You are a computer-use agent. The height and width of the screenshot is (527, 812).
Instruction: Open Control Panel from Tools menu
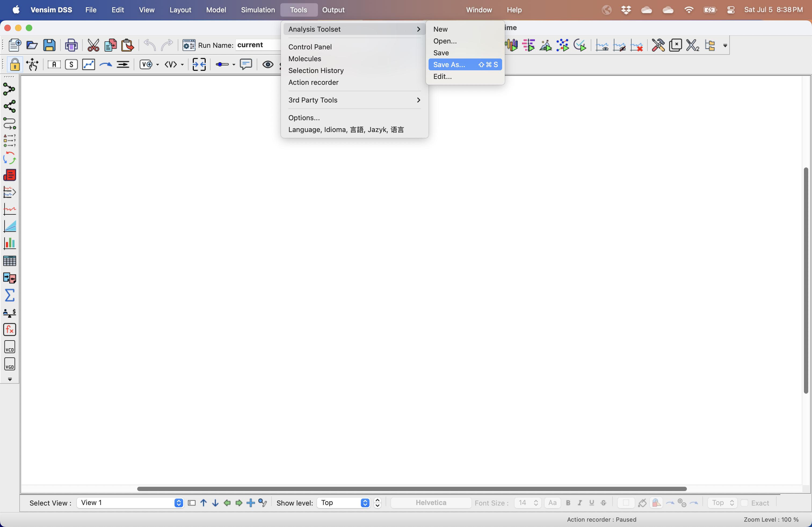point(354,47)
